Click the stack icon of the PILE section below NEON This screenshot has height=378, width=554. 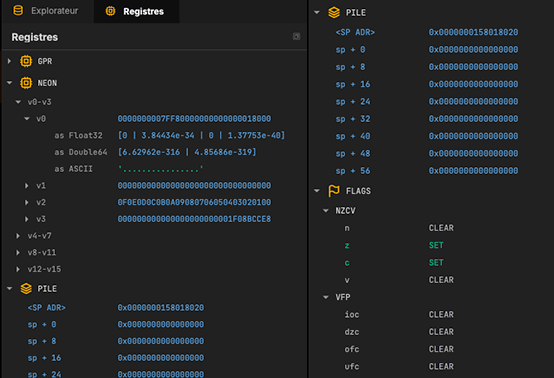(x=26, y=289)
